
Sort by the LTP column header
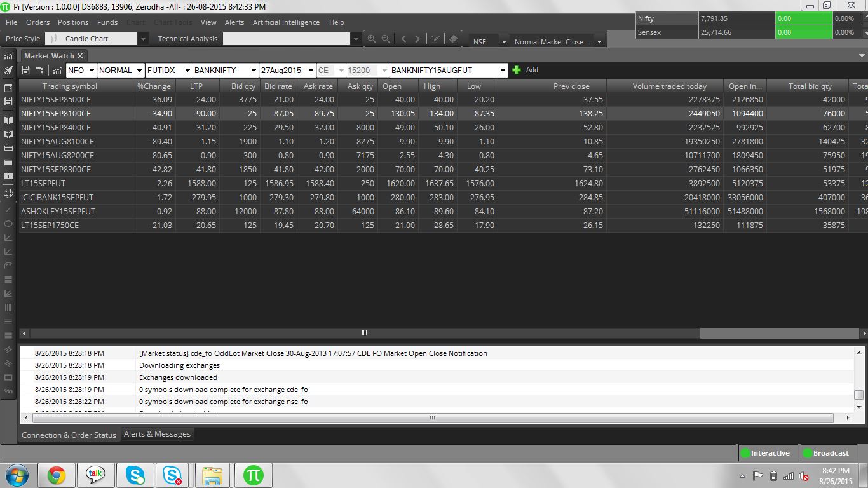pos(197,86)
